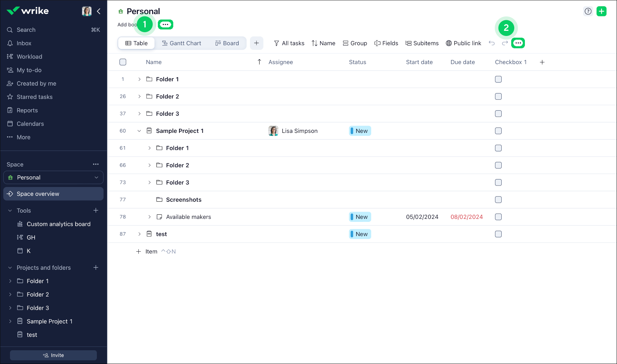Expand Folder 1 in the sidebar

[10, 281]
